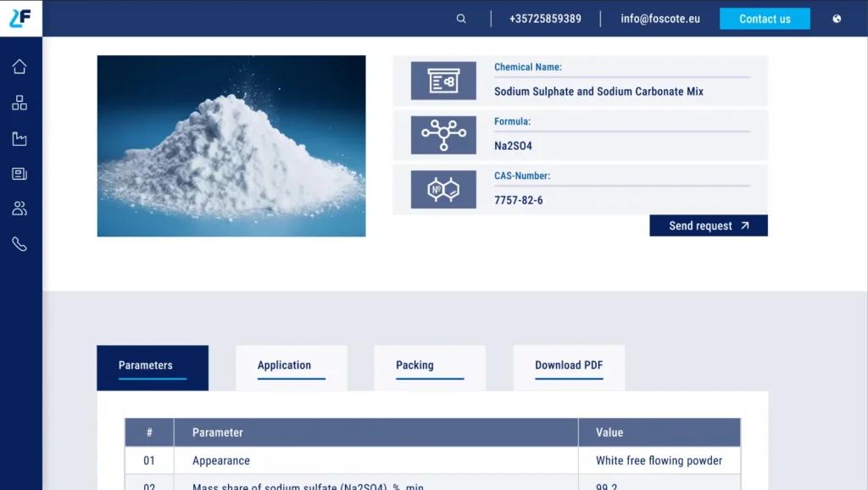This screenshot has width=868, height=490.
Task: Switch to the Packing tab
Action: click(430, 368)
